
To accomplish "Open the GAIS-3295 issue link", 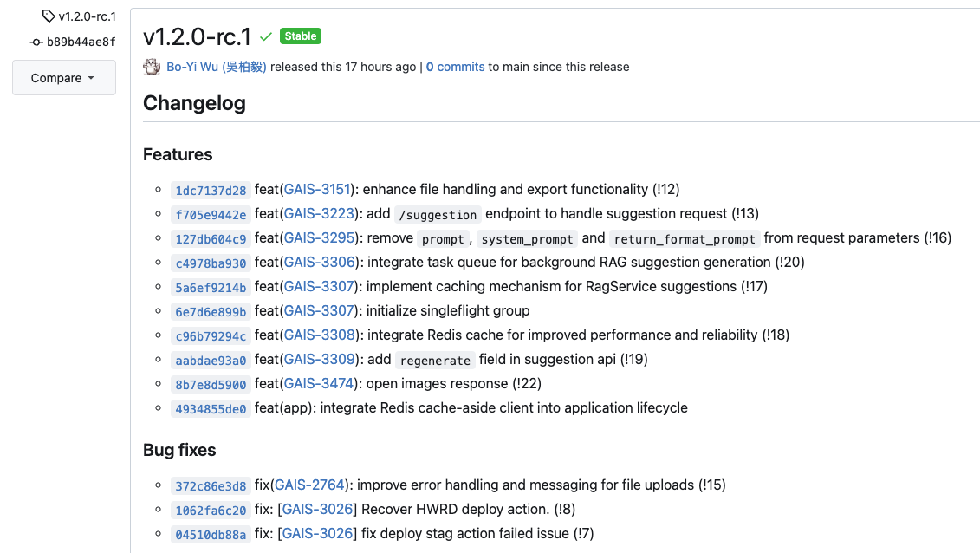I will (x=319, y=237).
